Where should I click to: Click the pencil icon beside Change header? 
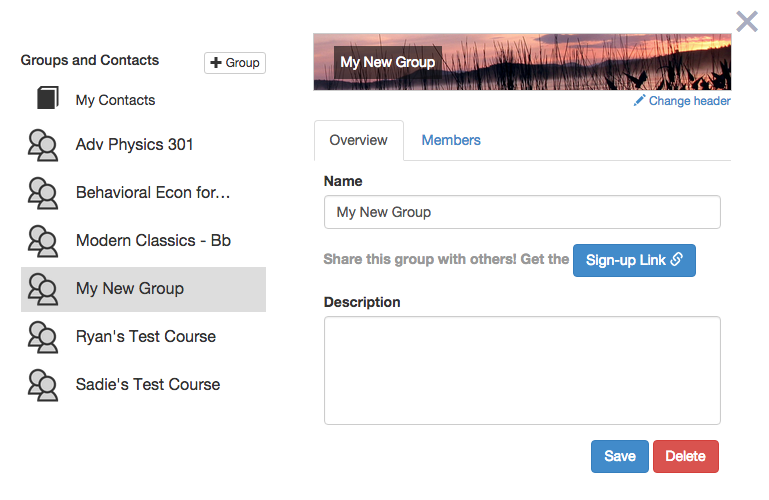tap(639, 100)
